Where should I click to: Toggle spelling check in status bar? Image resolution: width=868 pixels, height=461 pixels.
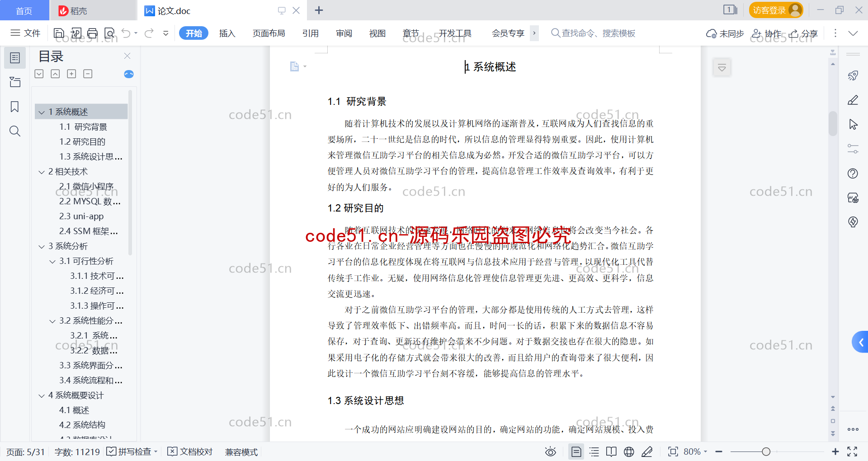(132, 452)
